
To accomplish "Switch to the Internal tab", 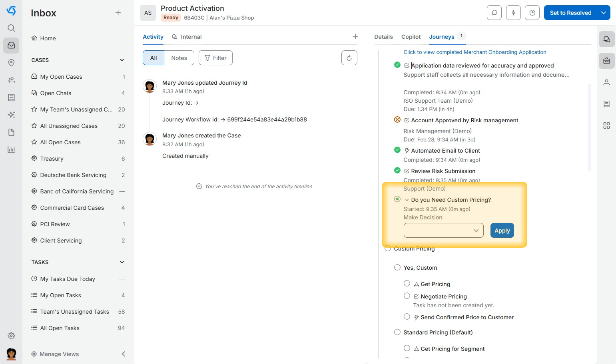I will [x=191, y=37].
